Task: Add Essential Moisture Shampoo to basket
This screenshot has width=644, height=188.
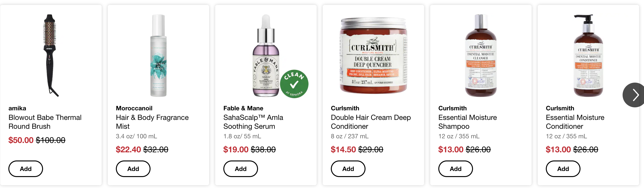Action: (x=456, y=169)
